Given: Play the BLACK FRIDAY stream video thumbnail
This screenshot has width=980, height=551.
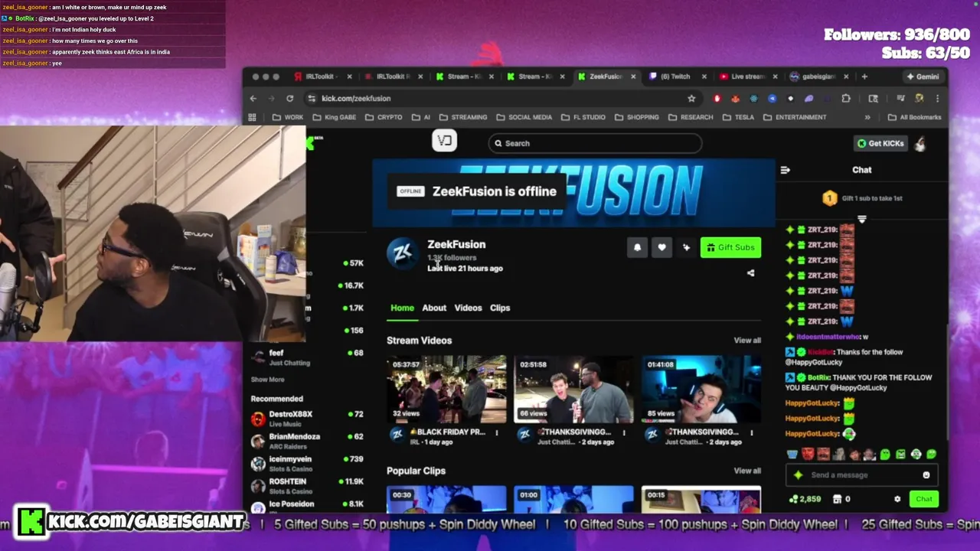Looking at the screenshot, I should pyautogui.click(x=446, y=389).
